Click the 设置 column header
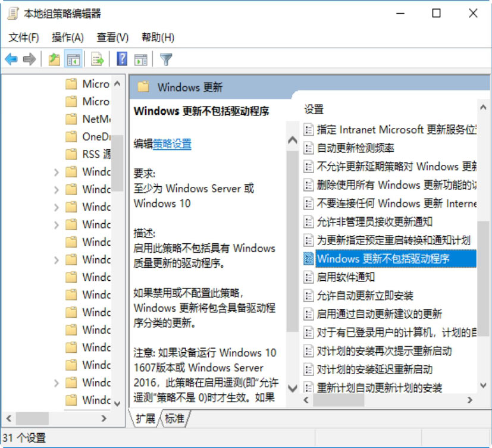 314,109
